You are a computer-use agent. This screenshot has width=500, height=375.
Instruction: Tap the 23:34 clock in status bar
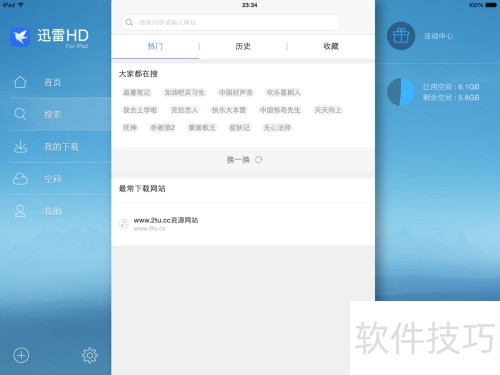point(250,5)
